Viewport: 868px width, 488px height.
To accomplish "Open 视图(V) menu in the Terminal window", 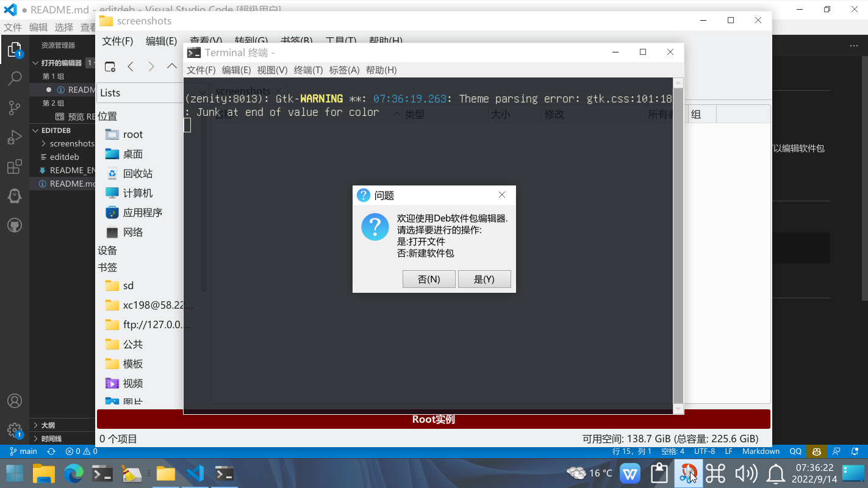I will pyautogui.click(x=273, y=70).
